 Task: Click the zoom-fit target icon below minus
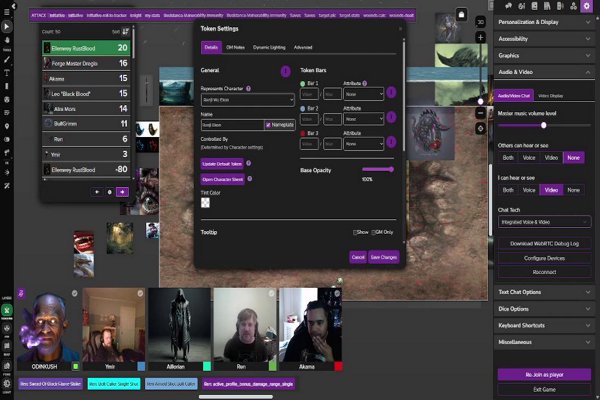[x=481, y=129]
